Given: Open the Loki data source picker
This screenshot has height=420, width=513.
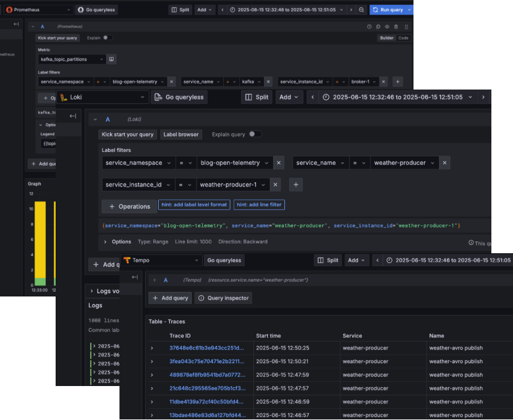Looking at the screenshot, I should (x=103, y=97).
